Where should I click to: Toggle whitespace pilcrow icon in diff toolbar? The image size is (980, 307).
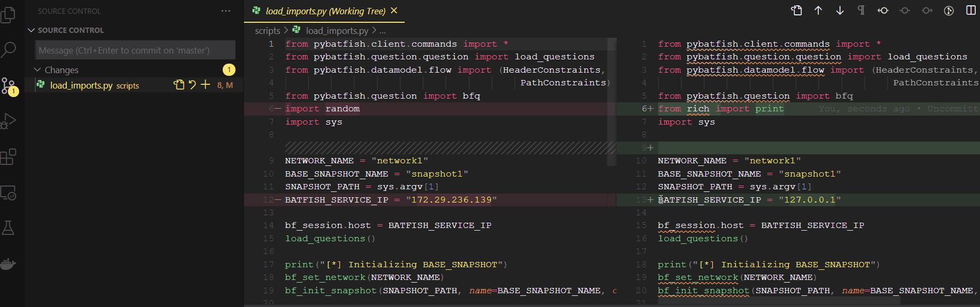click(861, 11)
